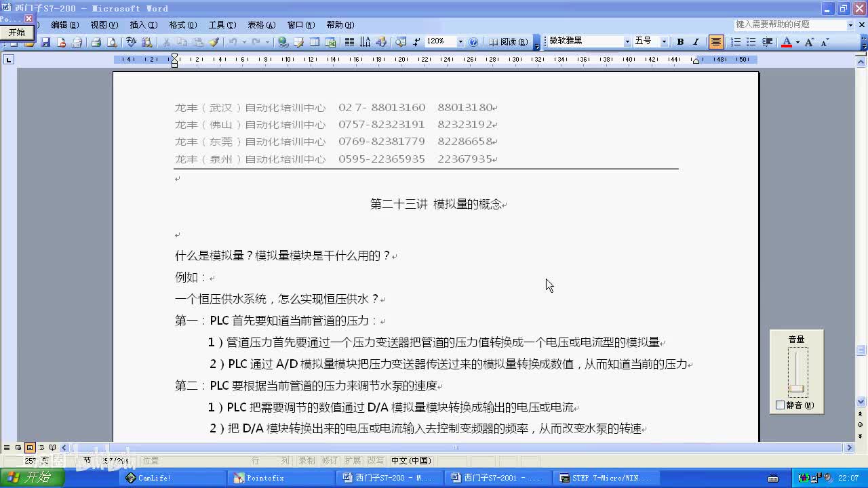
Task: Toggle 录制 macro recording in status bar
Action: pos(307,460)
